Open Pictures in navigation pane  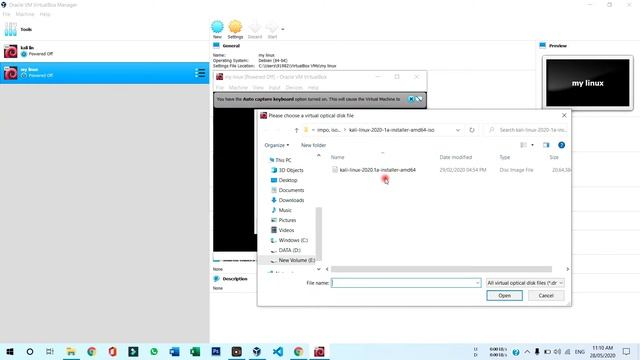[x=287, y=220]
